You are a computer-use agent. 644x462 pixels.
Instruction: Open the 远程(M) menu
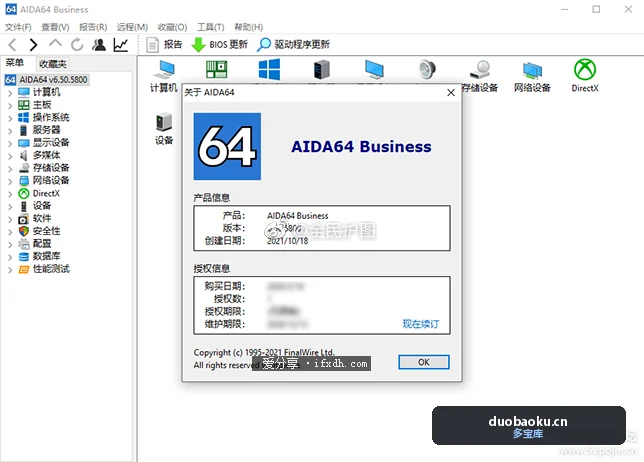(132, 27)
